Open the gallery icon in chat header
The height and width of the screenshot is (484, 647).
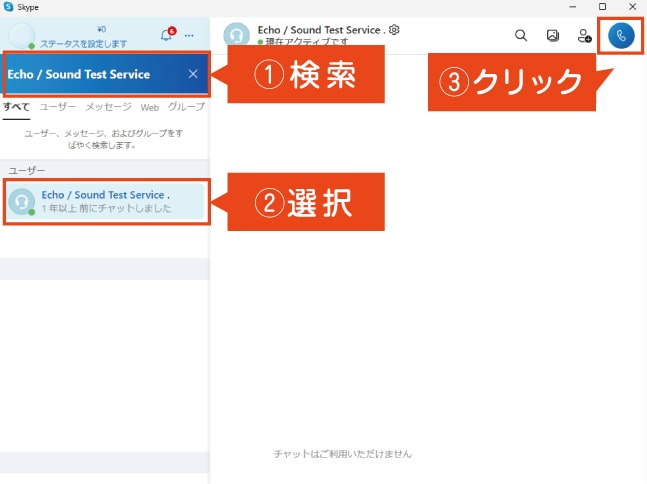(x=553, y=35)
